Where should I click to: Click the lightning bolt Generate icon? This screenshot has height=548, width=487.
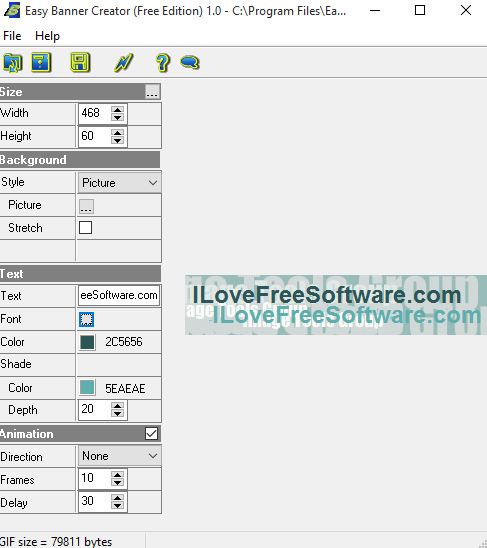click(x=123, y=63)
